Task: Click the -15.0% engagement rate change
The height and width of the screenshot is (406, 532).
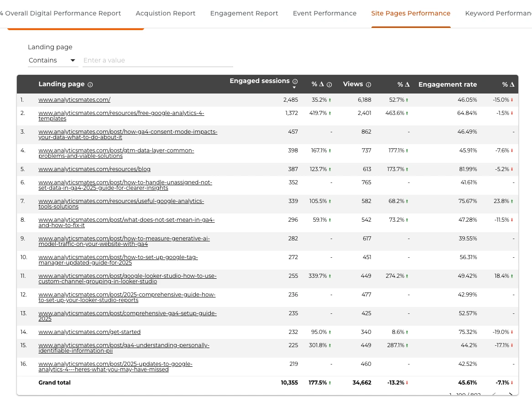Action: pyautogui.click(x=501, y=100)
